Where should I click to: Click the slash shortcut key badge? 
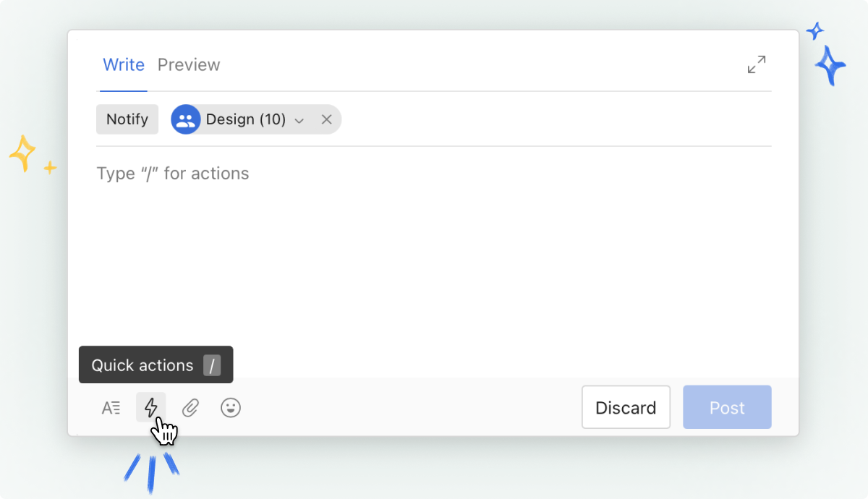[x=212, y=365]
